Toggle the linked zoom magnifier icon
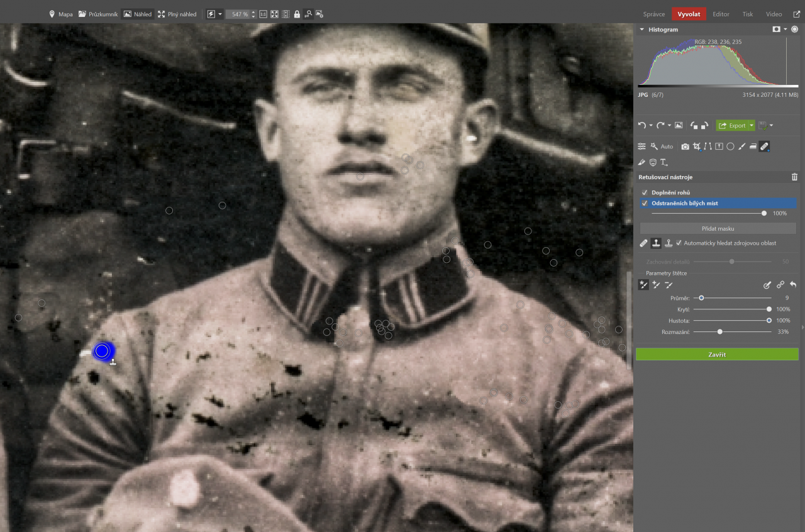This screenshot has height=532, width=805. pos(308,14)
